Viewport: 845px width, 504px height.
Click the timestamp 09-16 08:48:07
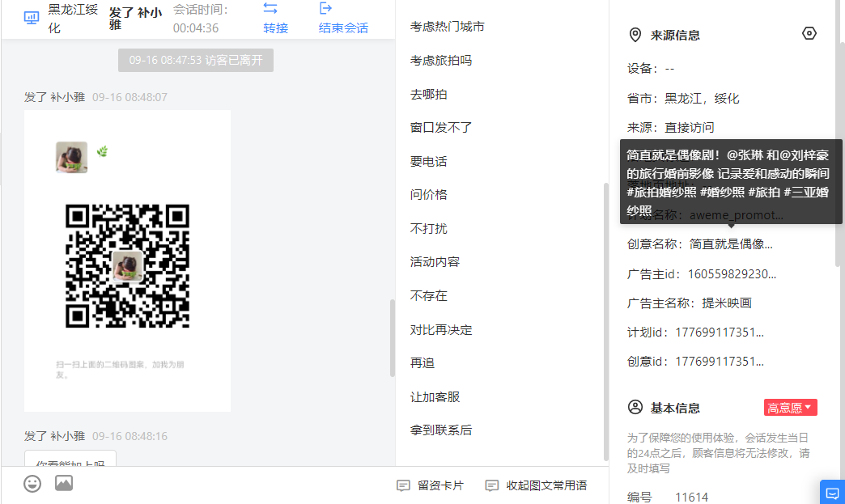point(130,97)
